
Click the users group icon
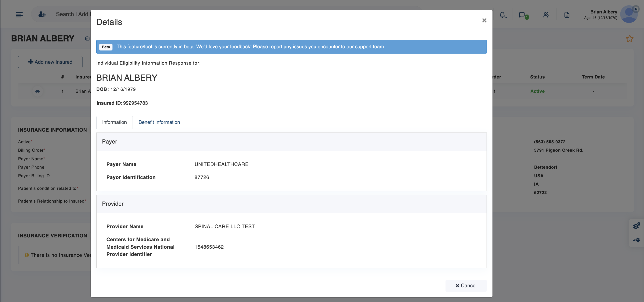546,15
